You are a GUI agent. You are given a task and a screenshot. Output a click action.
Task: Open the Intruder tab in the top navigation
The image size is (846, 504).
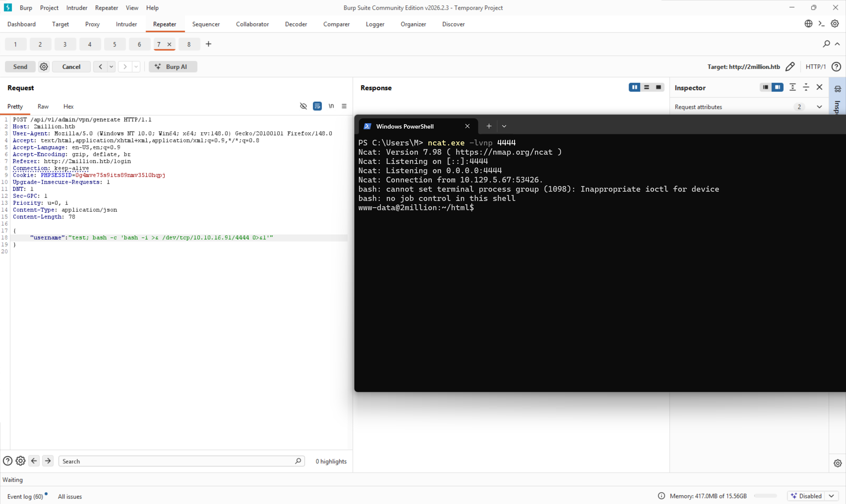[126, 24]
